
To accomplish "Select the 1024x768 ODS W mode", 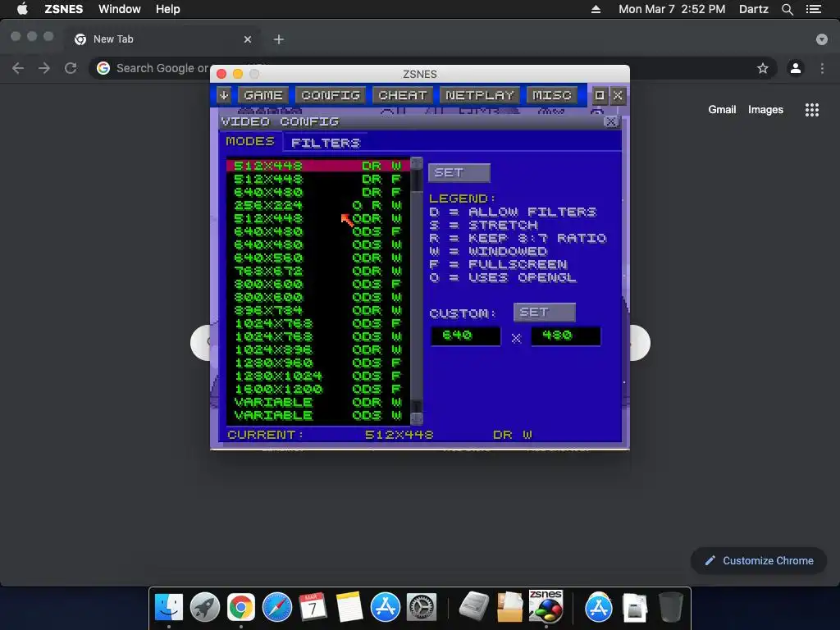I will point(318,336).
